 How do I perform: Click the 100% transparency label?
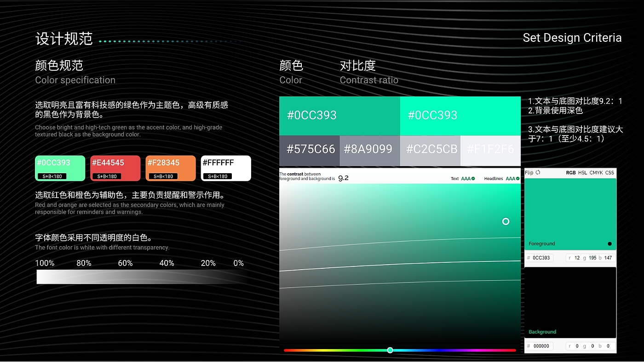[x=45, y=263]
